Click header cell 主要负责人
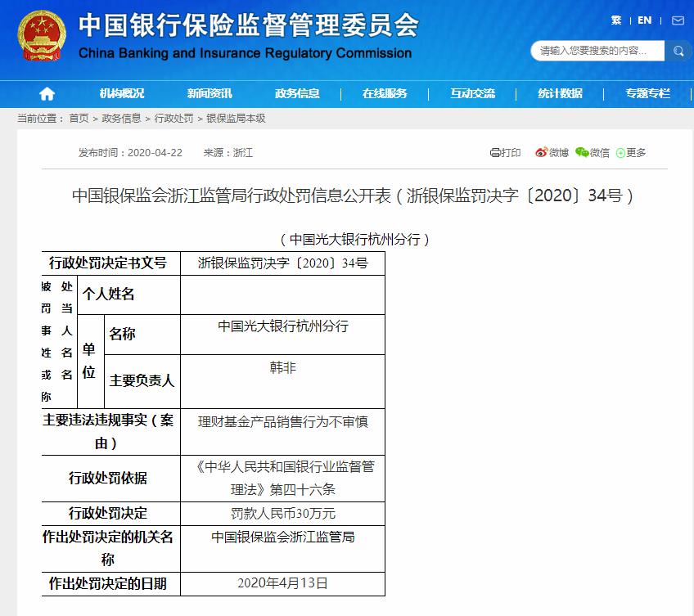The image size is (694, 616). [x=142, y=381]
